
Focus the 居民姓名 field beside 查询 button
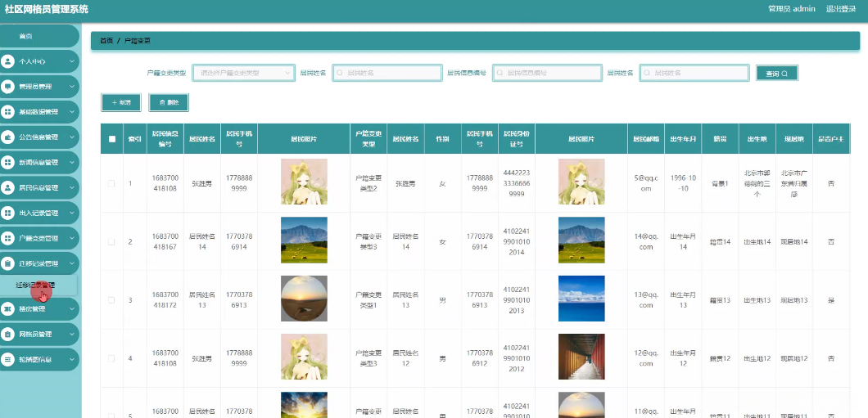(694, 73)
